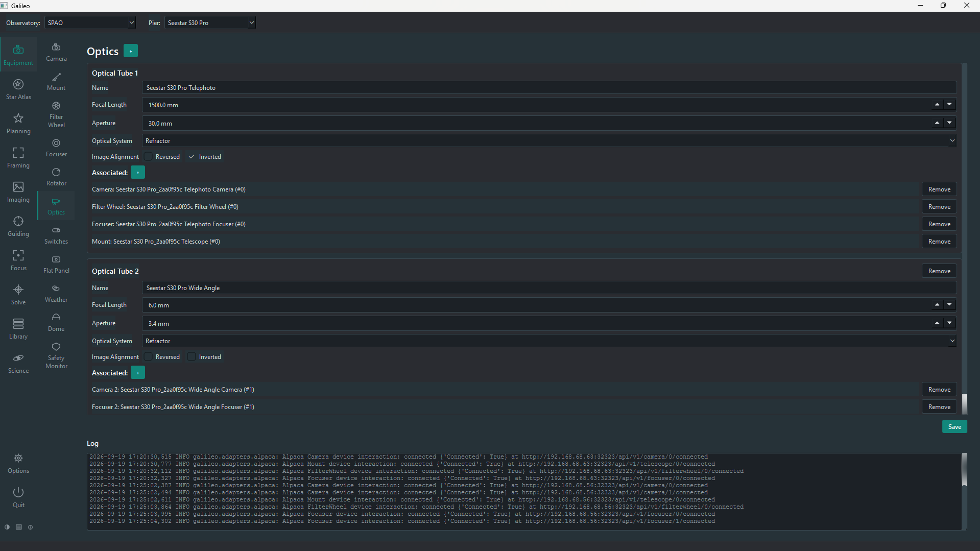The image size is (980, 551).
Task: Switch to the Solve section
Action: coord(18,295)
